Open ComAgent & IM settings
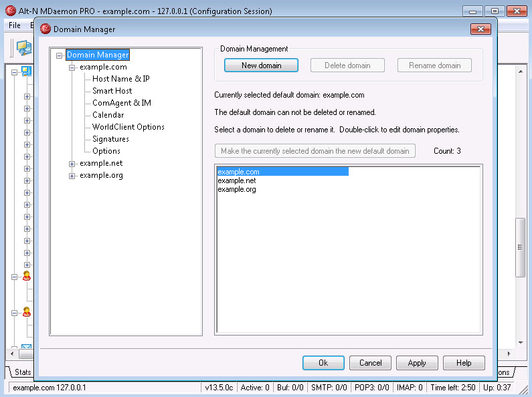Image resolution: width=532 pixels, height=397 pixels. coord(122,103)
